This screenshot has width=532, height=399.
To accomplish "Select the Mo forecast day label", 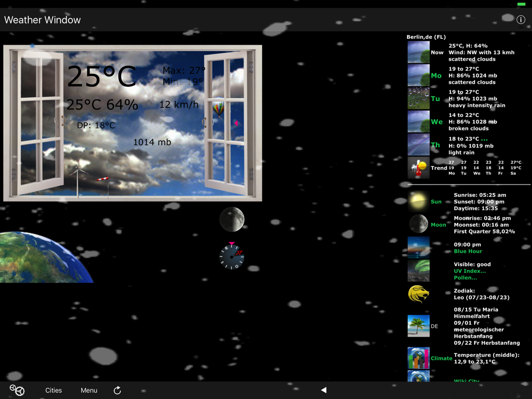I will 436,76.
